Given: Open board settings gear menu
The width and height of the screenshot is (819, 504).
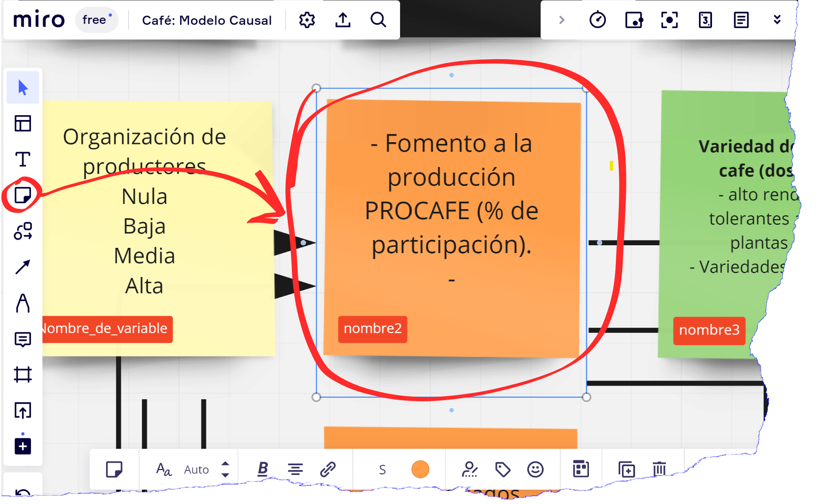Looking at the screenshot, I should coord(307,20).
